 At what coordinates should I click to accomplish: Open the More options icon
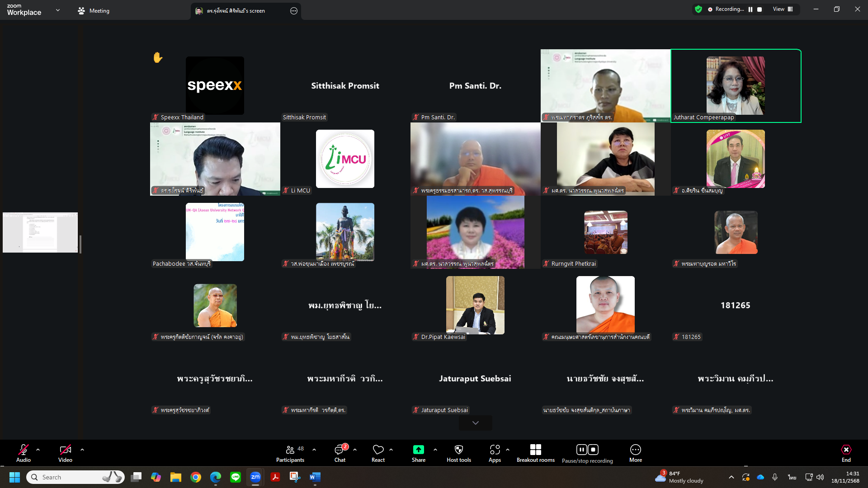point(635,450)
